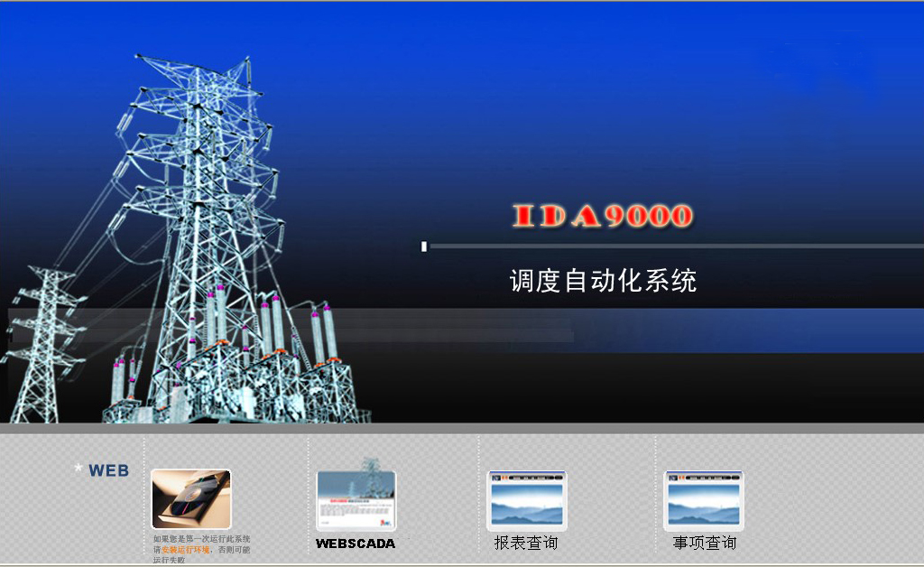Click the WEB section heading
The width and height of the screenshot is (924, 567).
click(x=108, y=470)
